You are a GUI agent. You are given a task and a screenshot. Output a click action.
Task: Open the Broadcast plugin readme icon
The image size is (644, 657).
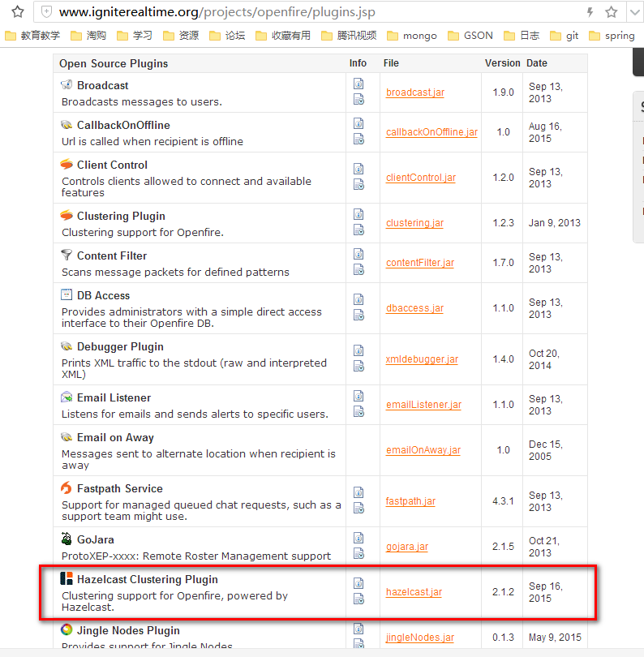click(x=358, y=84)
